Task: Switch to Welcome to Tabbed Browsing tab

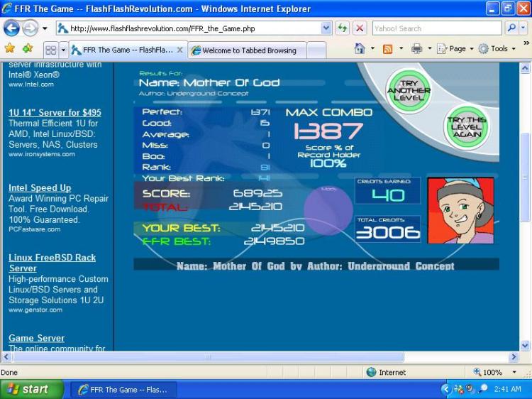Action: (x=248, y=50)
